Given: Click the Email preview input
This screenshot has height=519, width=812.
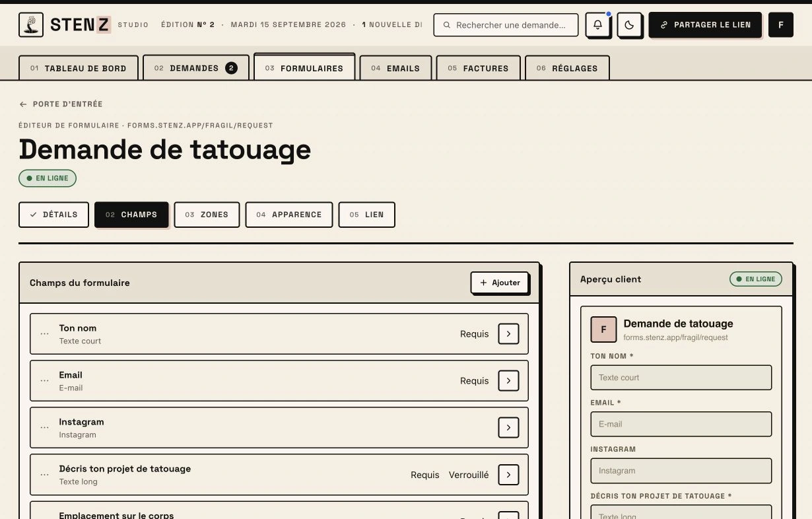Looking at the screenshot, I should click(681, 424).
